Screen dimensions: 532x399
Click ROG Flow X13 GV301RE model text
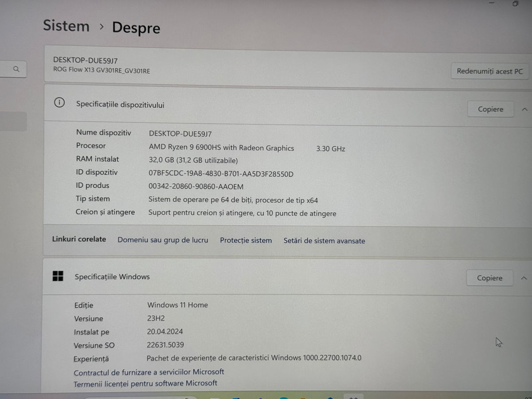[102, 70]
